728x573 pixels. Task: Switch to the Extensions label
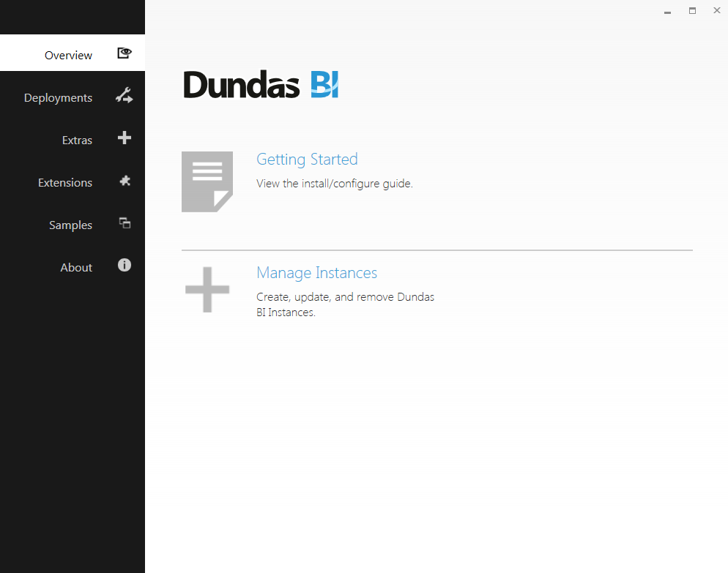[x=65, y=183]
